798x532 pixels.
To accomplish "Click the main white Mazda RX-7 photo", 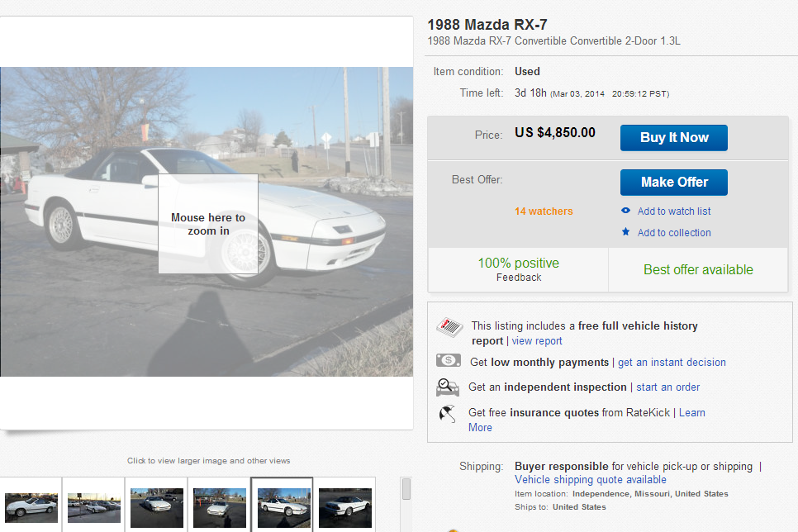I will pyautogui.click(x=207, y=222).
